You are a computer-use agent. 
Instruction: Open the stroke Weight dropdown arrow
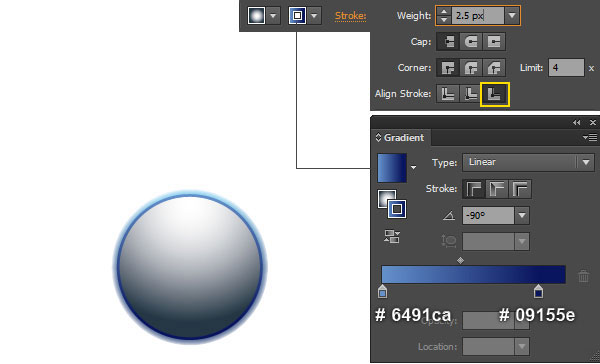pyautogui.click(x=512, y=16)
